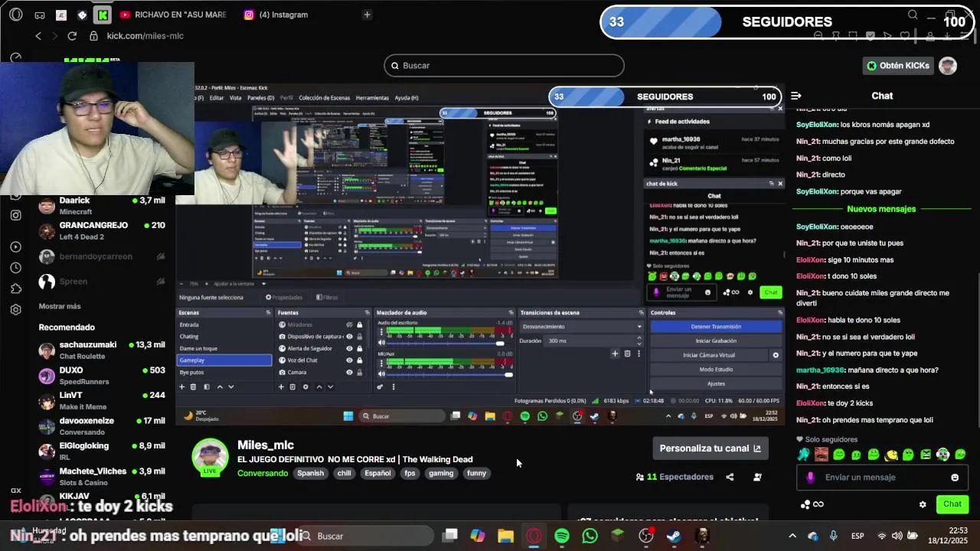Open Steam from the Windows taskbar
The height and width of the screenshot is (551, 980).
pyautogui.click(x=674, y=536)
